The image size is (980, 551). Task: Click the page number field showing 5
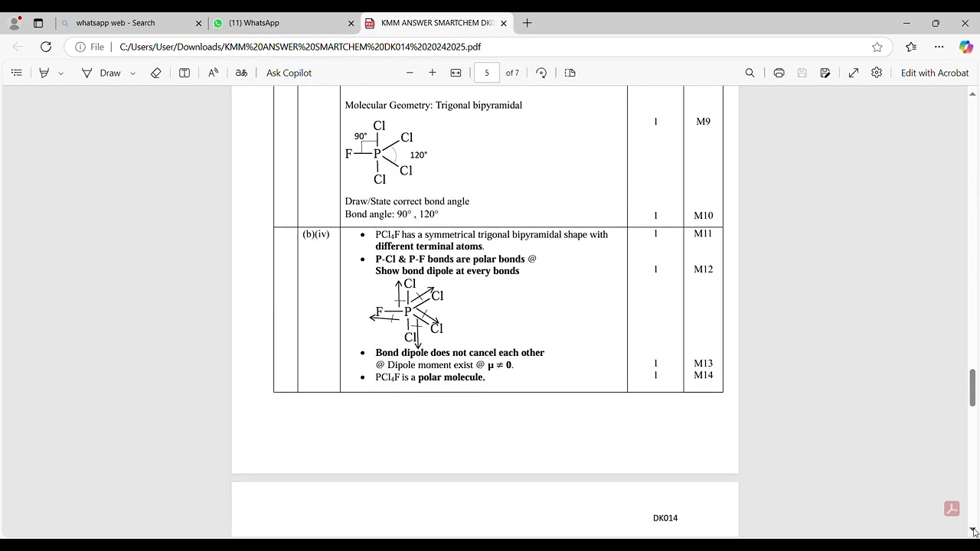click(x=487, y=73)
